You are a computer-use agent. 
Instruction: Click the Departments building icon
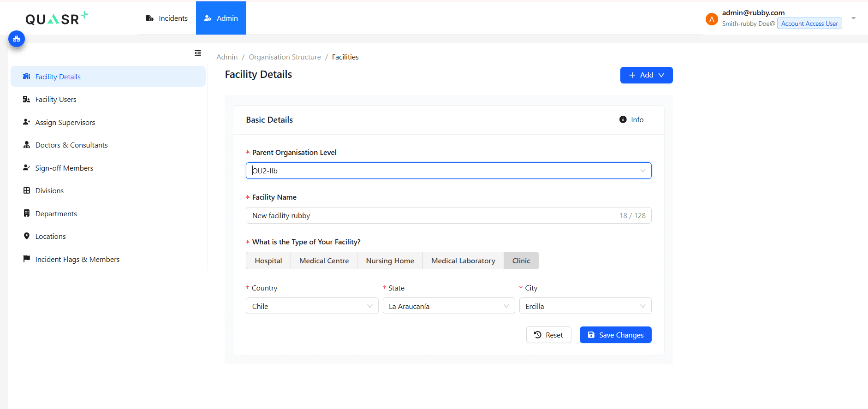coord(27,213)
